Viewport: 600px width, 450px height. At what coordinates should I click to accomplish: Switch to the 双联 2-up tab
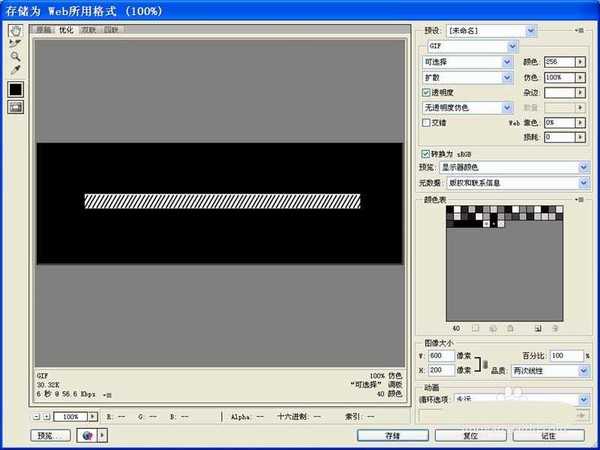pyautogui.click(x=88, y=30)
